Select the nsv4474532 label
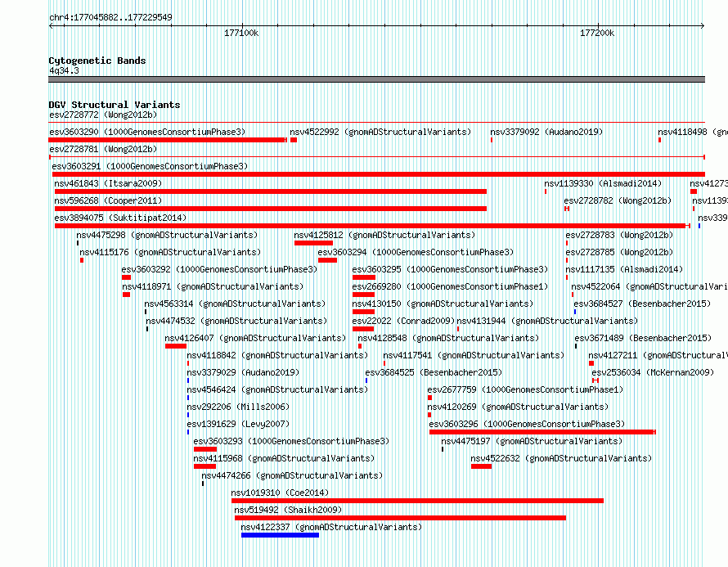The width and height of the screenshot is (728, 567). pos(236,321)
